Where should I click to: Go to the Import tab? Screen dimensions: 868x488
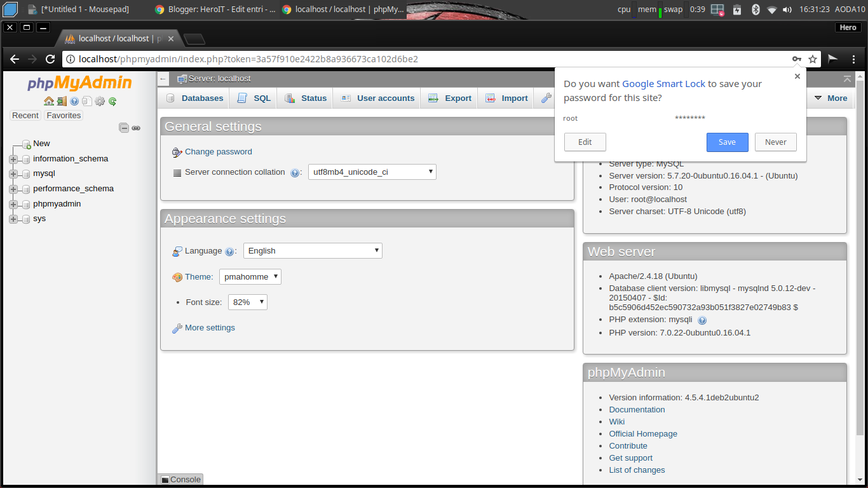tap(506, 98)
